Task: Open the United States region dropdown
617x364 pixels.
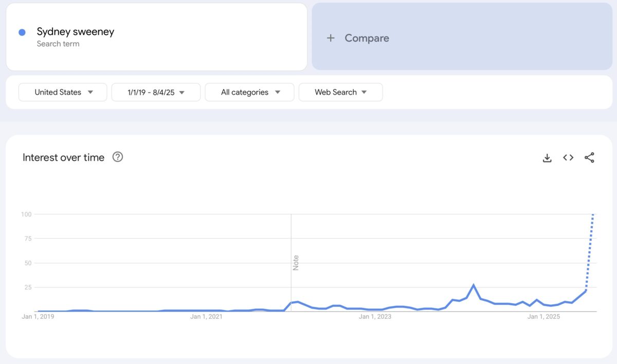Action: [x=62, y=92]
